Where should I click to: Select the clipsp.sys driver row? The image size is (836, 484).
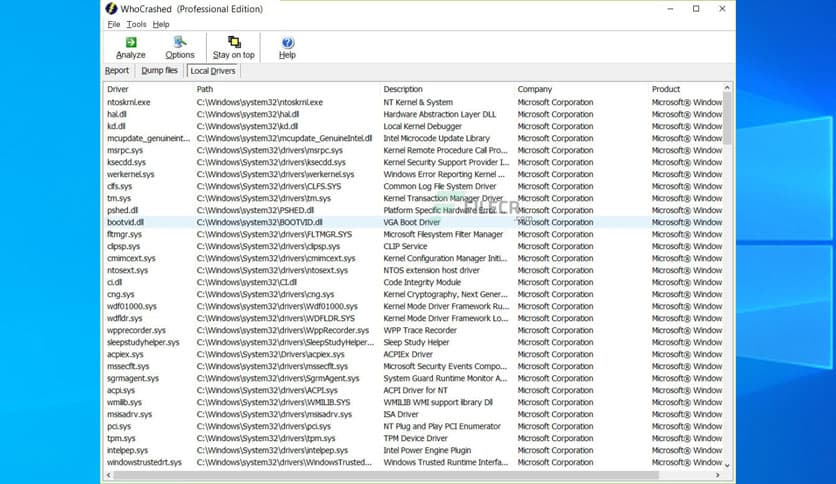pos(414,246)
